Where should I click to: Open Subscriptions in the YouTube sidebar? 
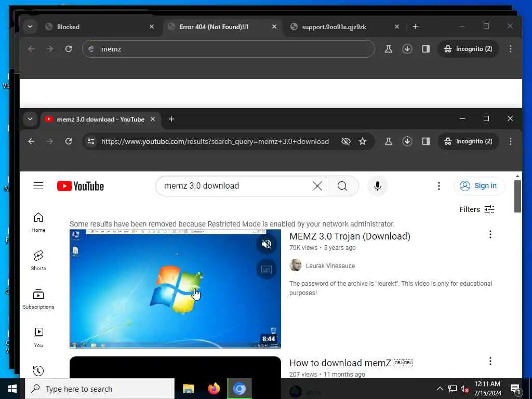[x=38, y=299]
